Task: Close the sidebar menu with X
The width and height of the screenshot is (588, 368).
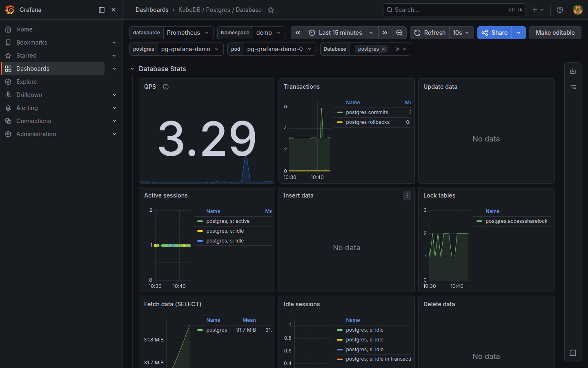Action: [114, 10]
